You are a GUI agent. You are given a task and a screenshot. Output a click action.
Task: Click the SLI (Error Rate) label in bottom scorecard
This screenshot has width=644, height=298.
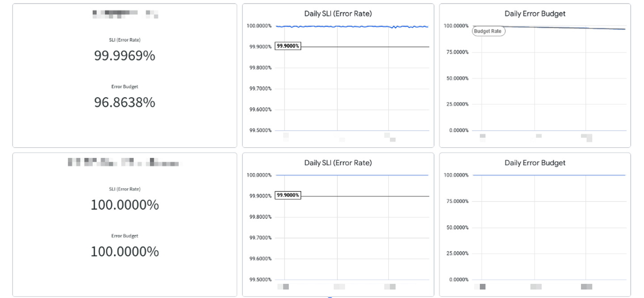point(124,189)
